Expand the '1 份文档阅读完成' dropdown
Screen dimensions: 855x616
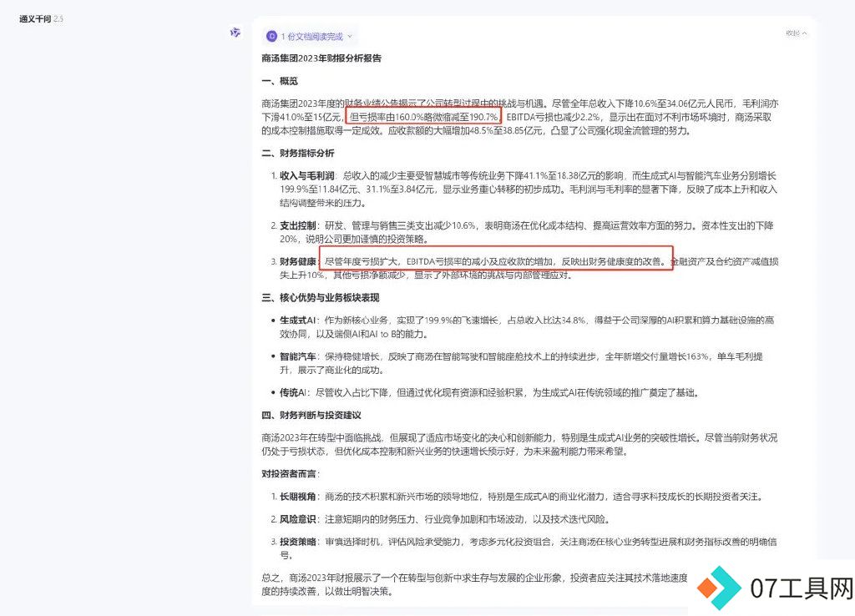310,37
